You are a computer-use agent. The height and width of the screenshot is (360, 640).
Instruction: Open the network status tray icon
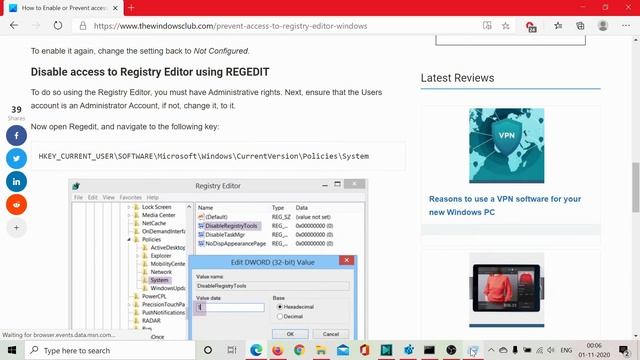point(539,350)
